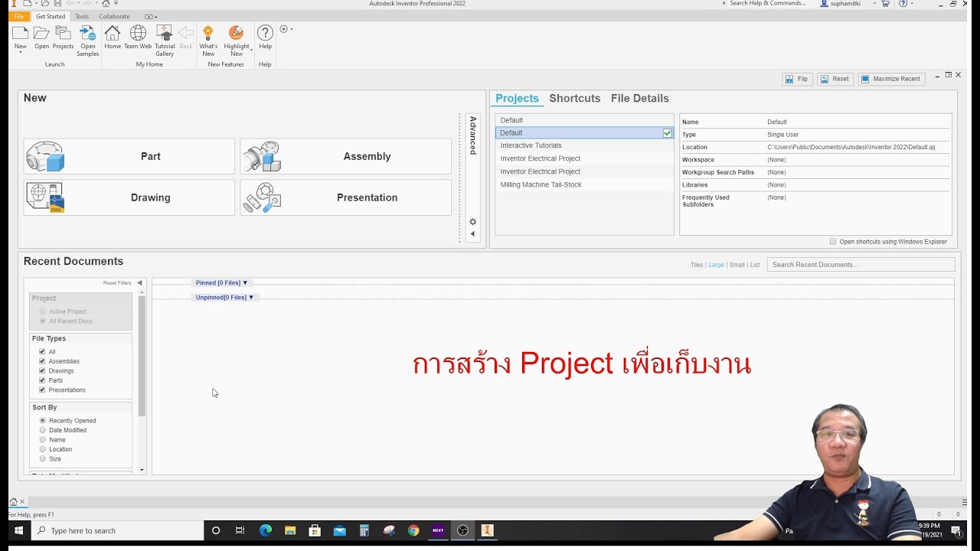Click the Type here to search box
The height and width of the screenshot is (551, 980).
point(117,530)
